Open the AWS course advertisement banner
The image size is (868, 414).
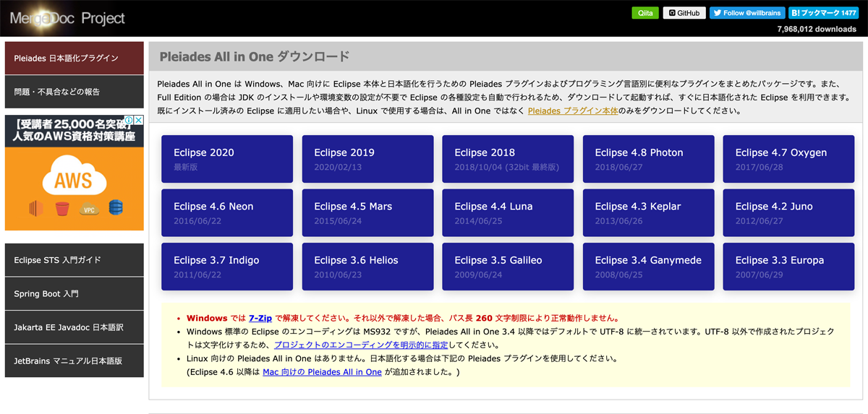pos(75,173)
